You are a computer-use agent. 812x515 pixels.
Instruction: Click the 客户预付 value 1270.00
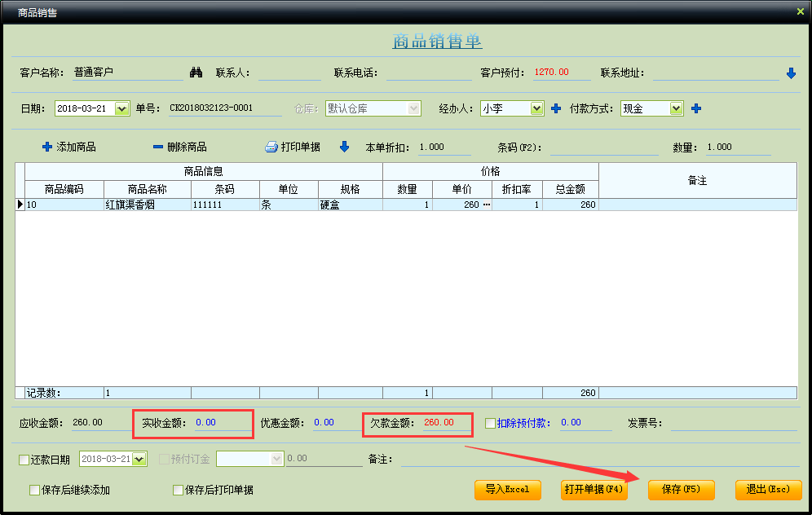tap(551, 73)
